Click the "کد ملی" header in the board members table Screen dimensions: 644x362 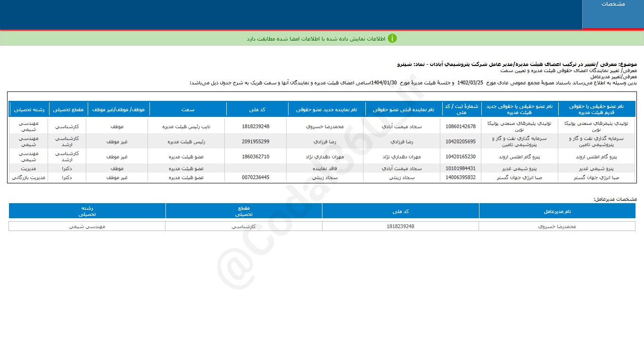point(256,109)
